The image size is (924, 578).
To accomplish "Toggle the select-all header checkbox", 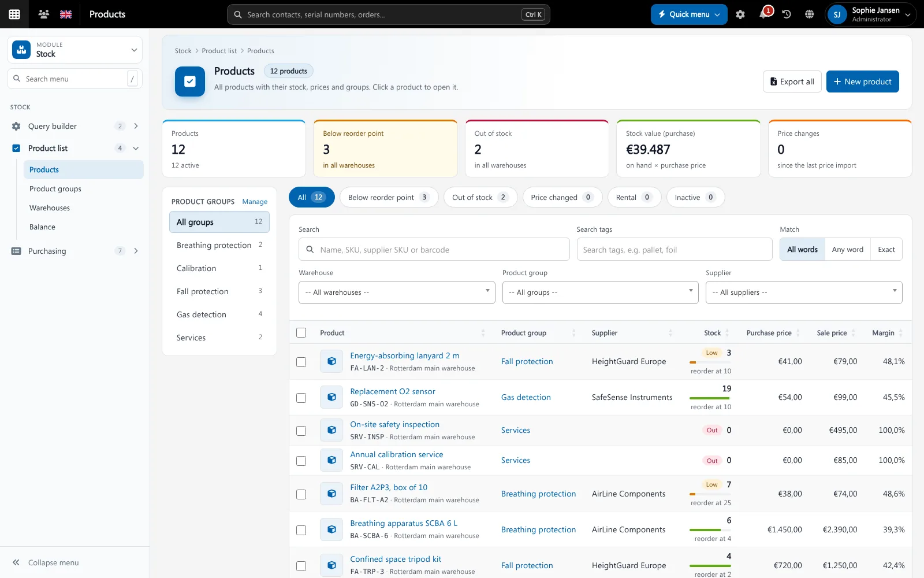I will coord(301,332).
